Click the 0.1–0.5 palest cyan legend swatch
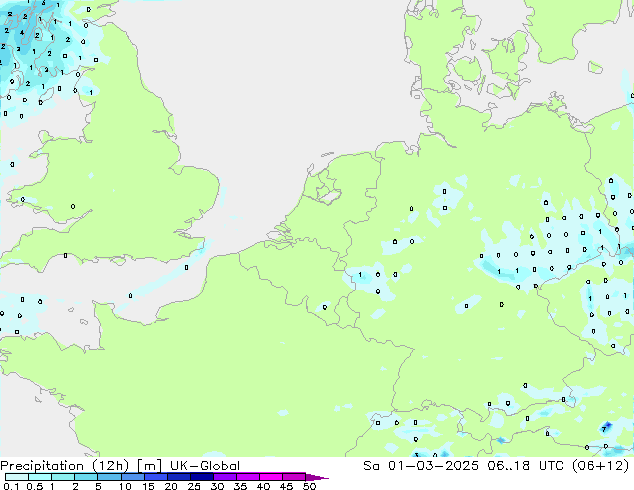Screen dimensions: 634x490 pos(17,477)
